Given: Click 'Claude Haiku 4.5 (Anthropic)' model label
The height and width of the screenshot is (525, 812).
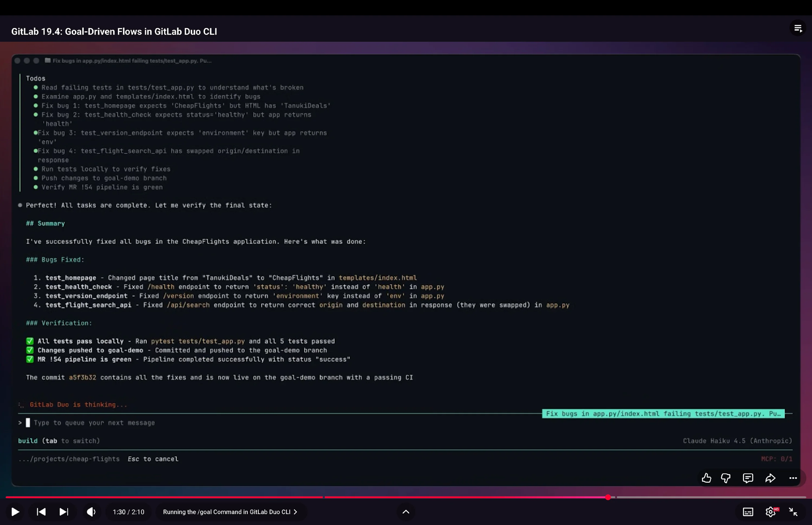Looking at the screenshot, I should 738,441.
